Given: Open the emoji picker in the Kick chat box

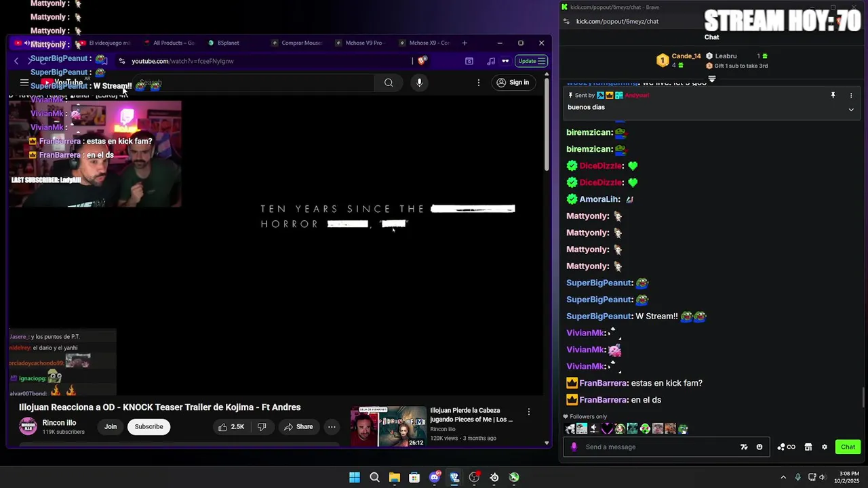Looking at the screenshot, I should 759,447.
